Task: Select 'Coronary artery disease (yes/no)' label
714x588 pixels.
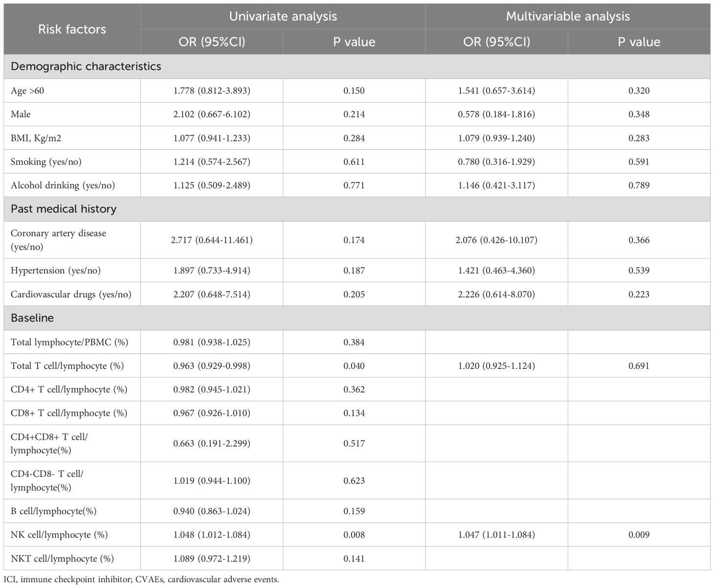Action: pos(58,240)
